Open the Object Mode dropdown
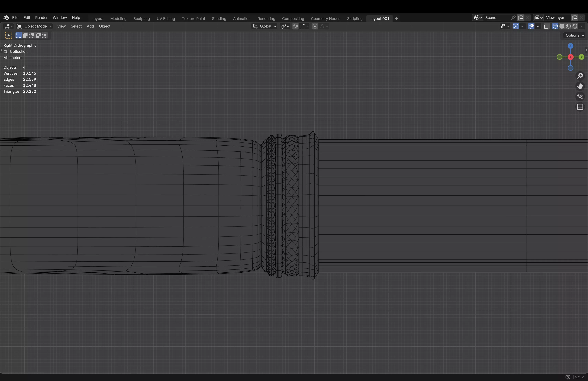Viewport: 588px width, 381px height. 35,26
